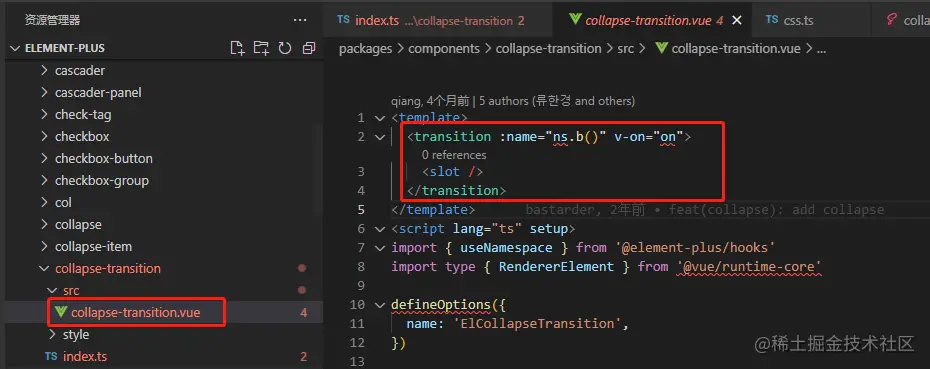Expand the collapse-item folder

tap(93, 246)
